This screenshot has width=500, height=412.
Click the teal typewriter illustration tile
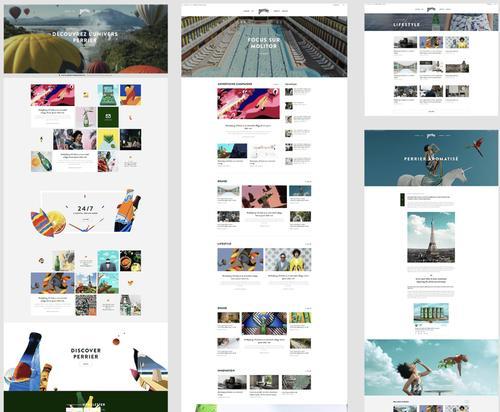(108, 95)
